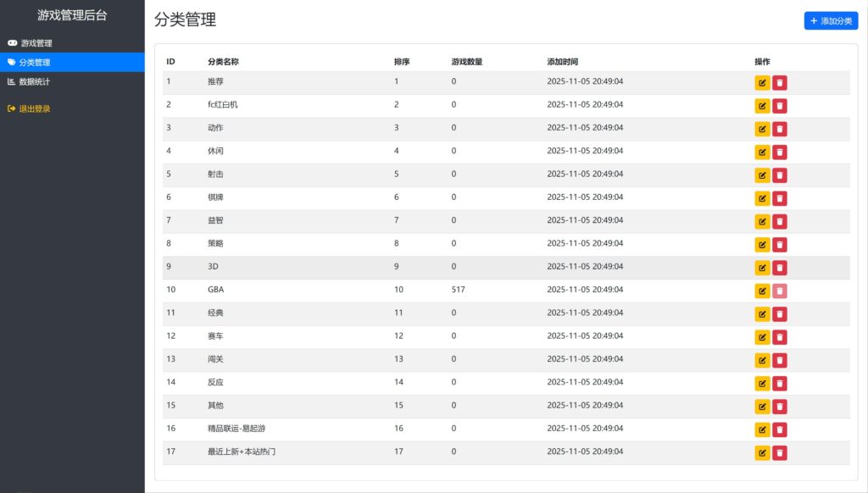Edit the 动作 category

coord(763,128)
